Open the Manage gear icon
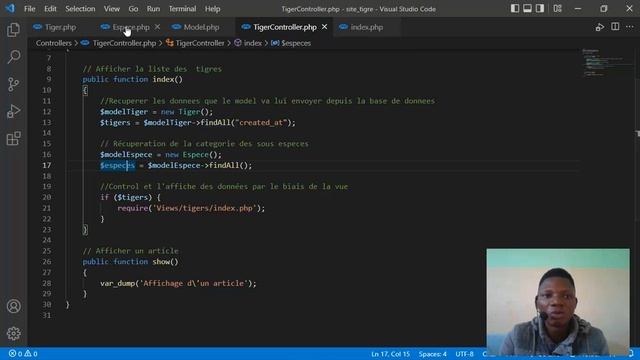The height and width of the screenshot is (360, 640). coord(13,333)
